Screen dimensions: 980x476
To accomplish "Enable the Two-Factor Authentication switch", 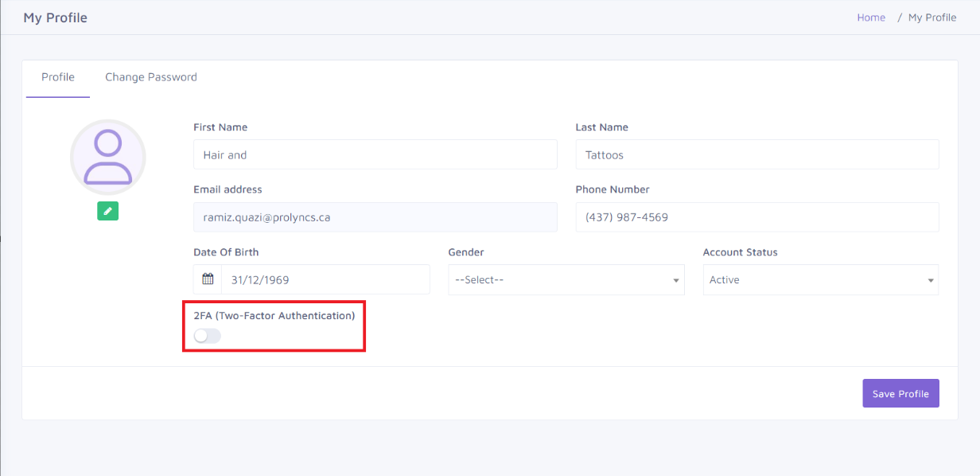I will pyautogui.click(x=208, y=336).
